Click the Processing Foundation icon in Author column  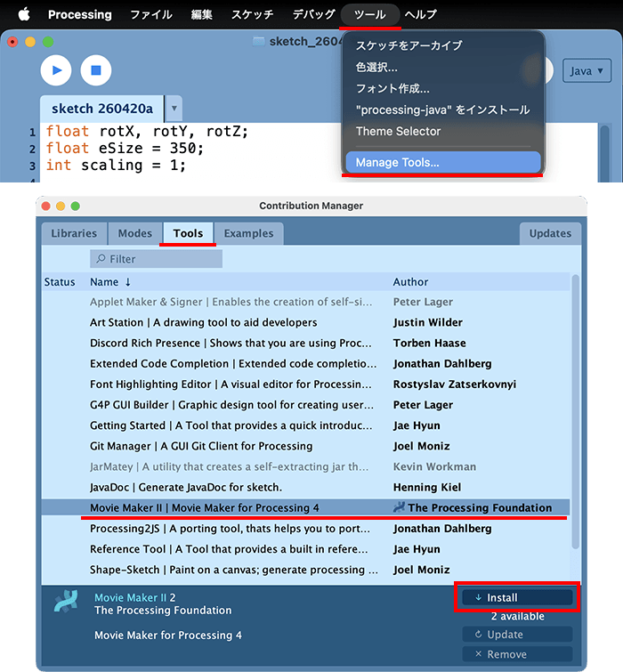coord(399,507)
